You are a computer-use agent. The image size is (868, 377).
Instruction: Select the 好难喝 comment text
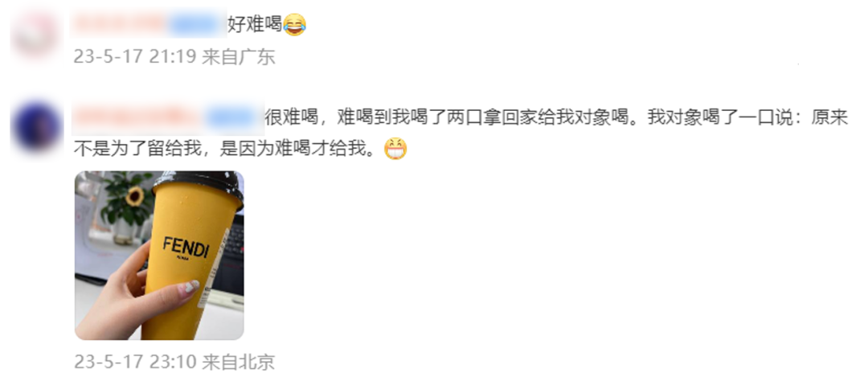pos(256,25)
